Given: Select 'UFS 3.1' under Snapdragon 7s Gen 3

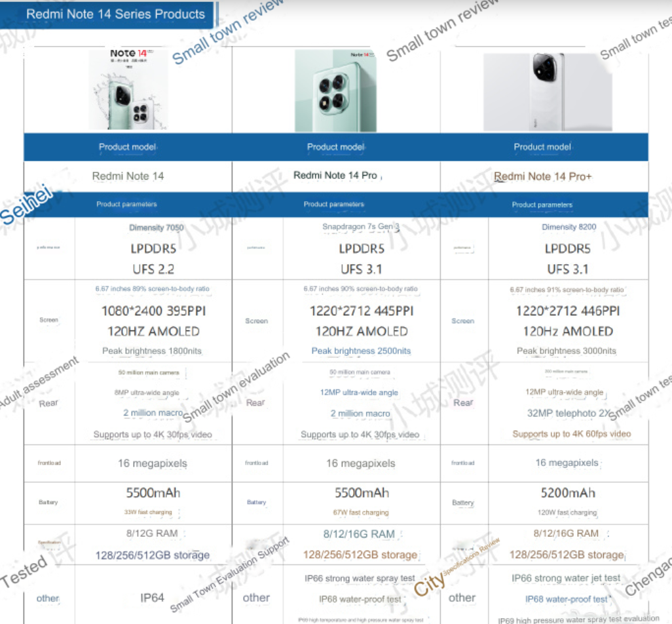Looking at the screenshot, I should tap(362, 269).
